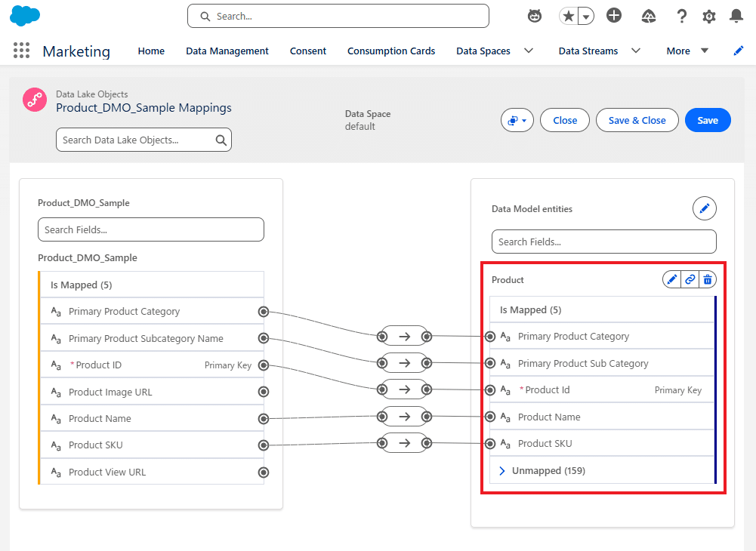Open the Trailhead learning icon

pos(649,17)
